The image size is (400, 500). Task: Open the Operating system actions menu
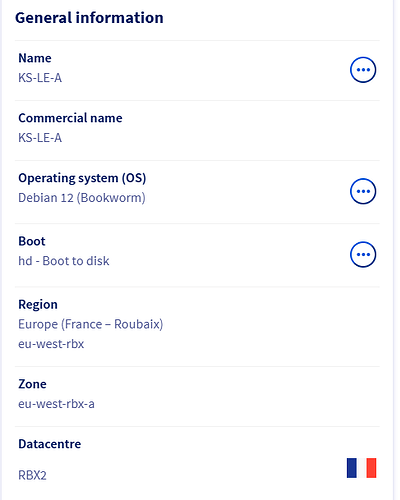[363, 191]
